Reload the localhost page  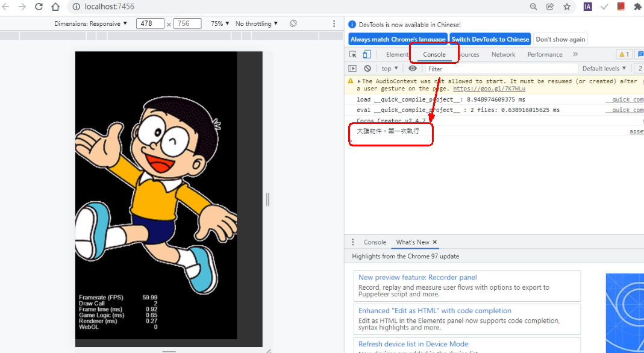click(39, 7)
